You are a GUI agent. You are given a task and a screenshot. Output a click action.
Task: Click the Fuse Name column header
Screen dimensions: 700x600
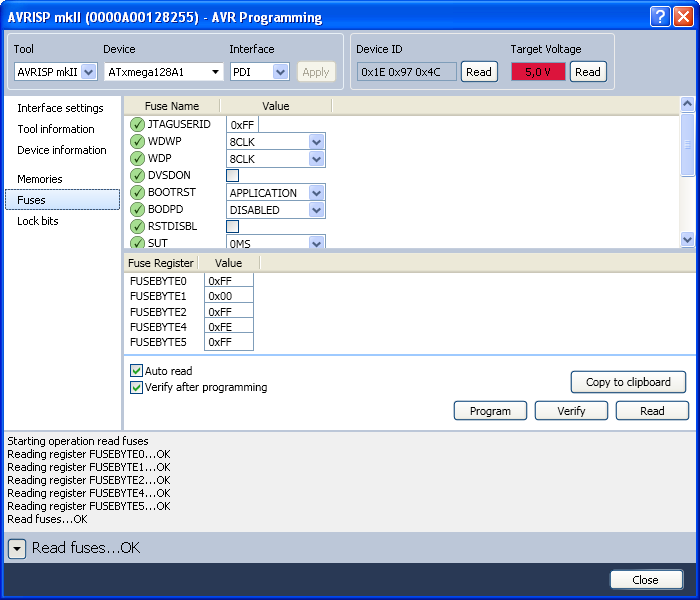172,106
